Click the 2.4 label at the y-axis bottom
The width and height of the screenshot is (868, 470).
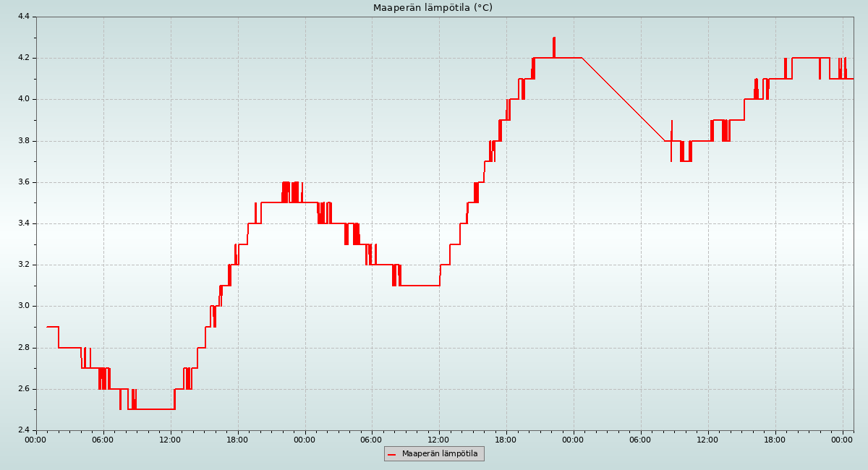pyautogui.click(x=22, y=430)
